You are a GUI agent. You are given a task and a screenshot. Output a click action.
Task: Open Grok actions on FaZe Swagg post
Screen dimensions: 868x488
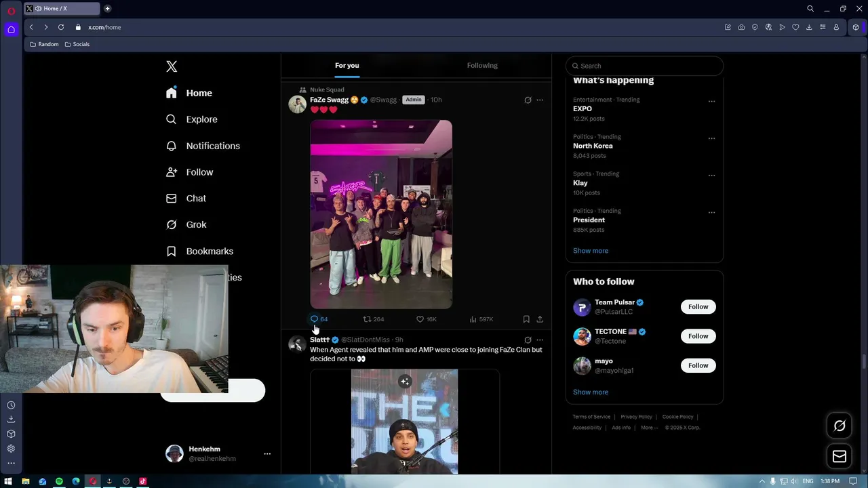[528, 100]
